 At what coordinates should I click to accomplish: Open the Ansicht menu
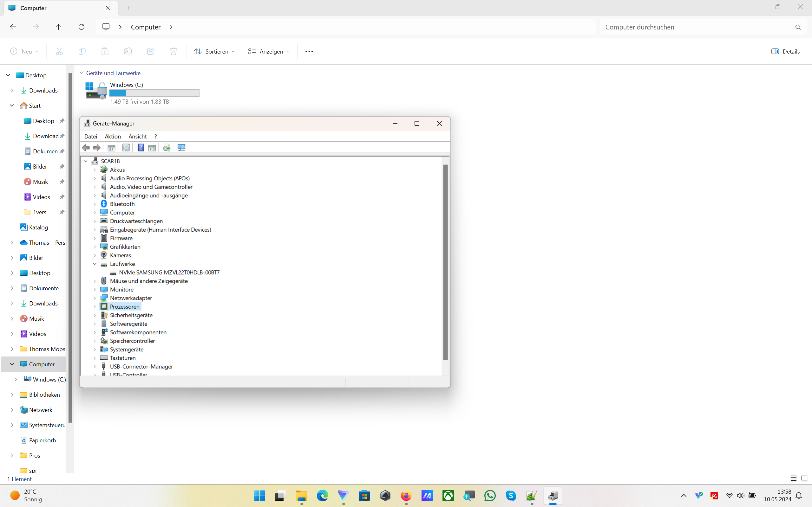[138, 137]
